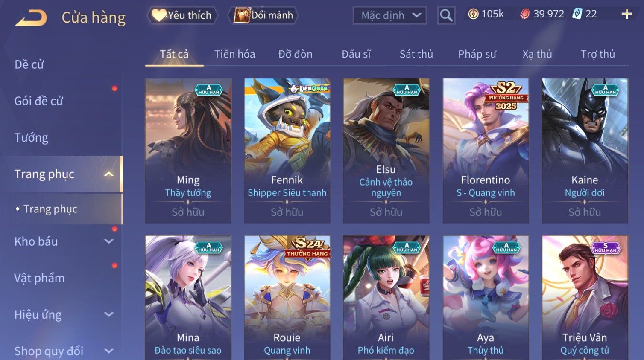Tap the blue voucher currency icon
Screen dimensions: 644x360
[577, 14]
